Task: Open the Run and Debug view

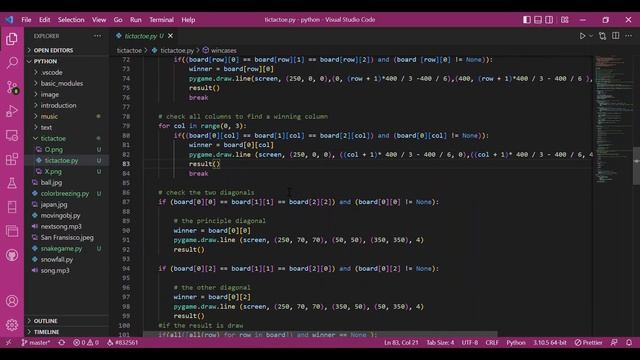Action: [x=12, y=111]
